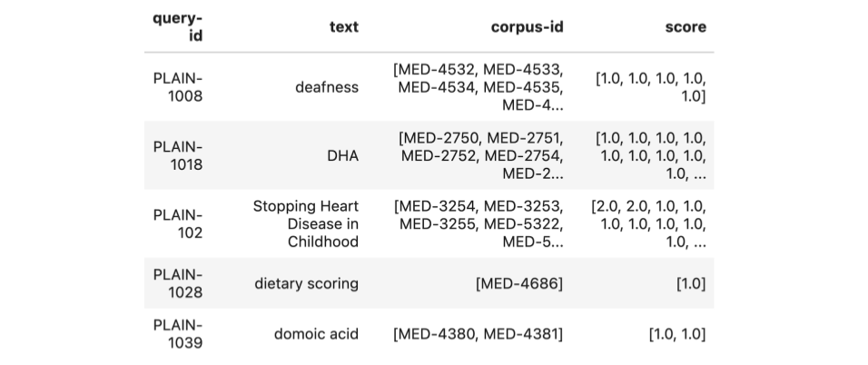Select 'Stopping Heart Disease in Childhood' cell
The image size is (868, 365).
[x=305, y=224]
